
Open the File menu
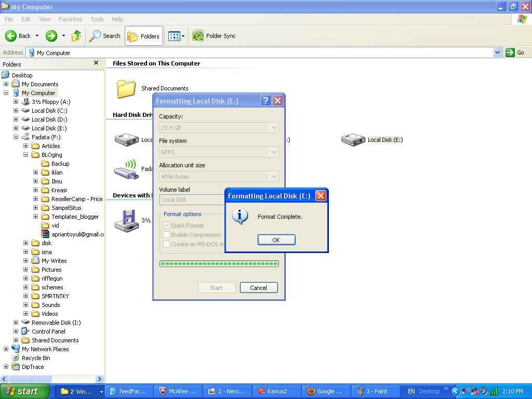(x=9, y=19)
